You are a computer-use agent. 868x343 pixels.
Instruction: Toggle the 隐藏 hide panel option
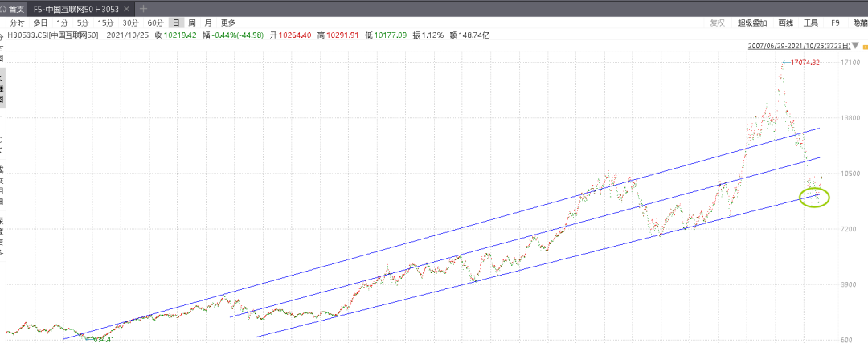860,22
